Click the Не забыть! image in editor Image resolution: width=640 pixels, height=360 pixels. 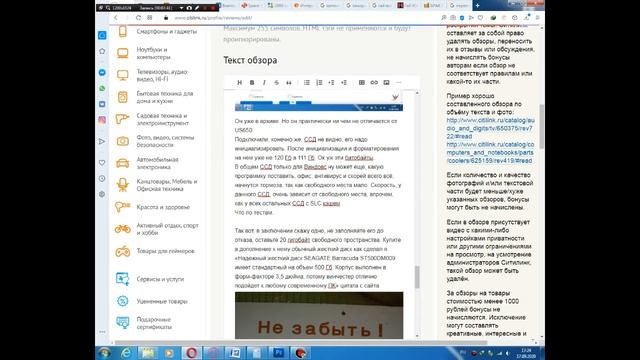coord(319,315)
